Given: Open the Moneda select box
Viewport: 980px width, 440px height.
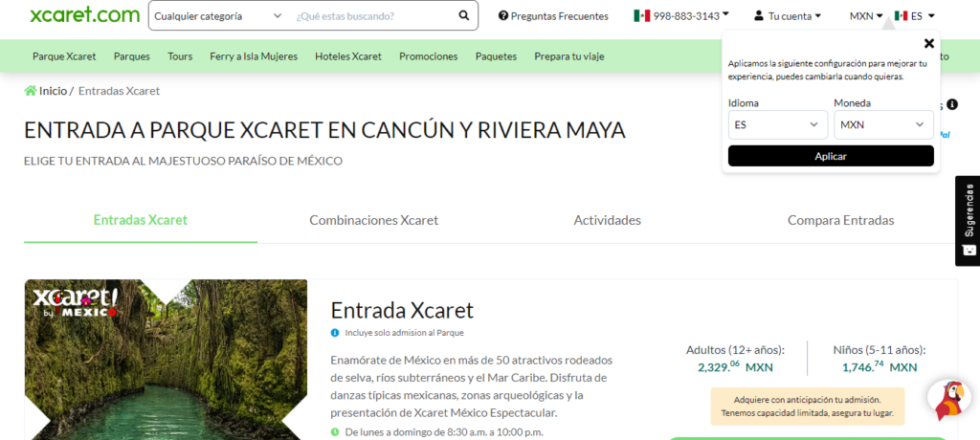Looking at the screenshot, I should click(x=883, y=125).
